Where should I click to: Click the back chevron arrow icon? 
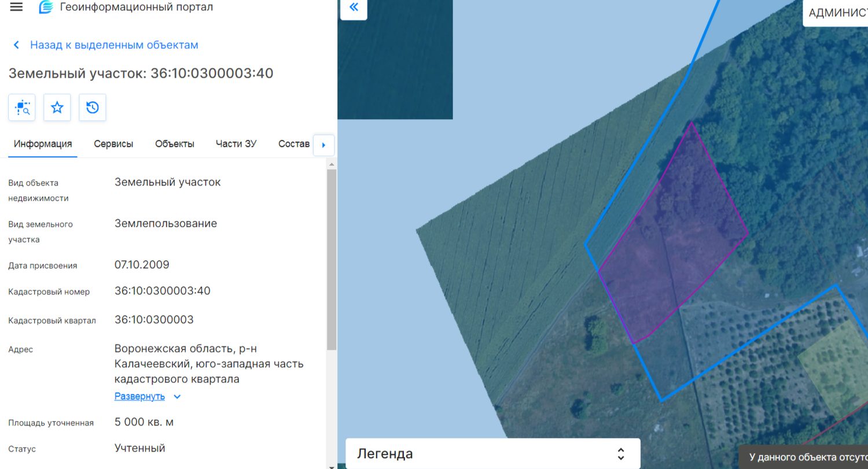16,45
